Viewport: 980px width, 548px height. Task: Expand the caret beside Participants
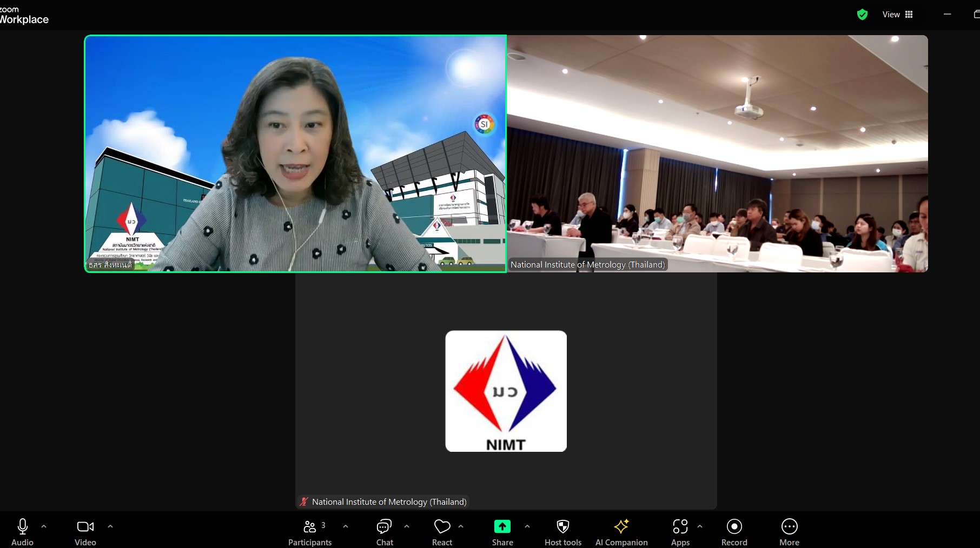coord(346,526)
